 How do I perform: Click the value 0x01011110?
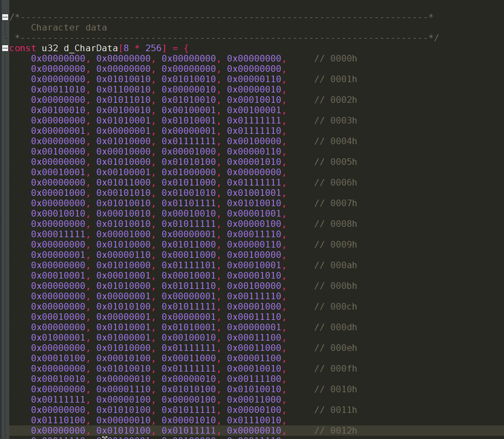coord(189,286)
